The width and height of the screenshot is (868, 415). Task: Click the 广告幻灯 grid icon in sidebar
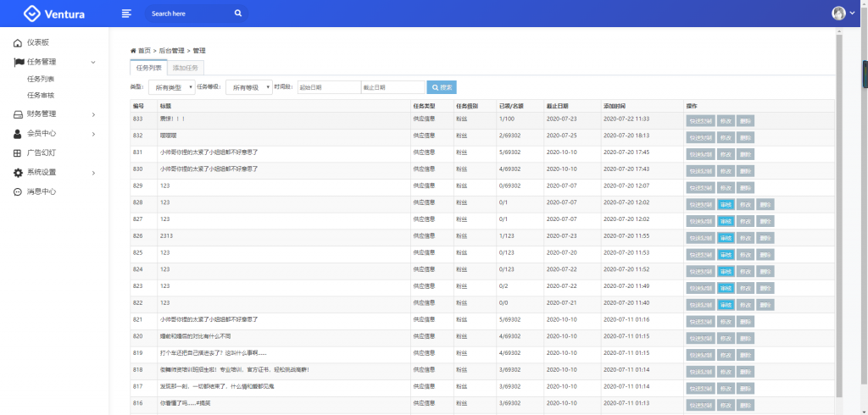(x=18, y=153)
